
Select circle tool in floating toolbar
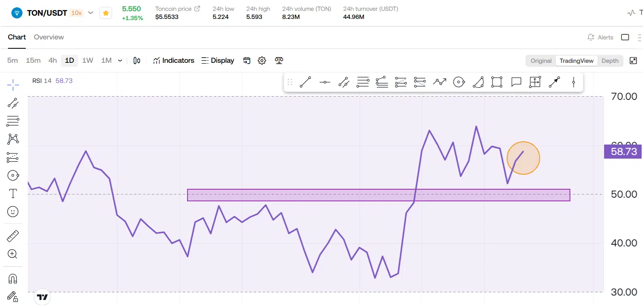(459, 82)
